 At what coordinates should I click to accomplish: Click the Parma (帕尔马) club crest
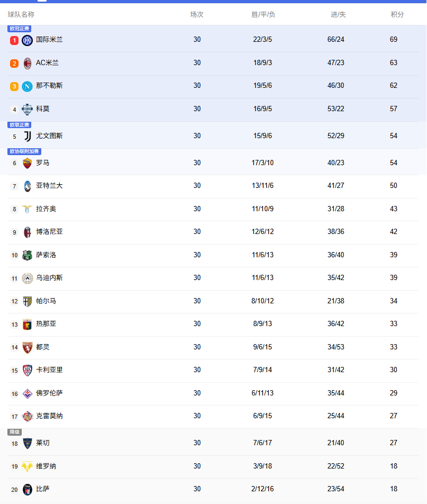point(28,301)
